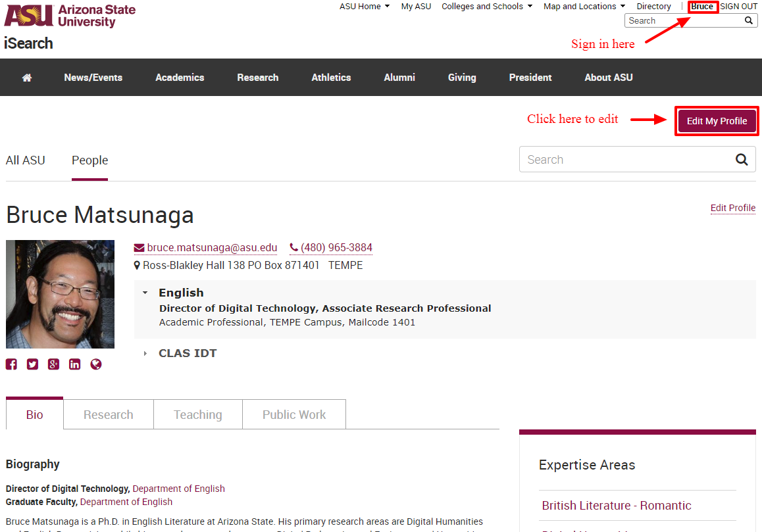Click the iSearch title link

click(29, 43)
